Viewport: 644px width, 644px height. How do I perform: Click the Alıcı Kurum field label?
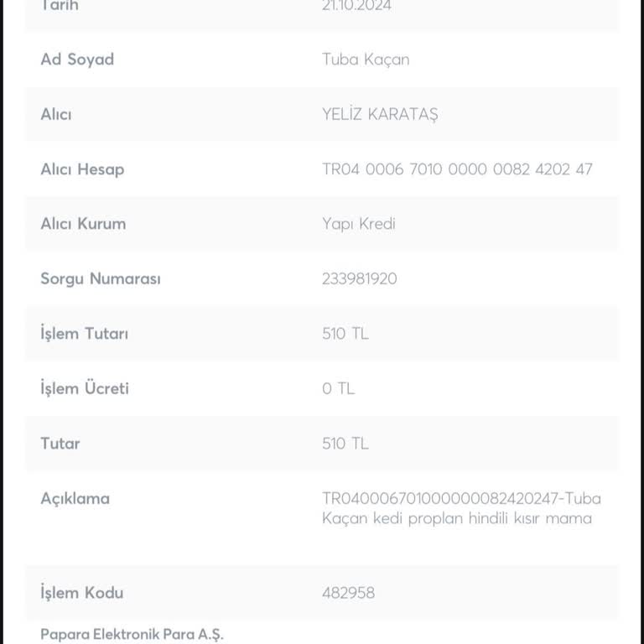(x=83, y=224)
